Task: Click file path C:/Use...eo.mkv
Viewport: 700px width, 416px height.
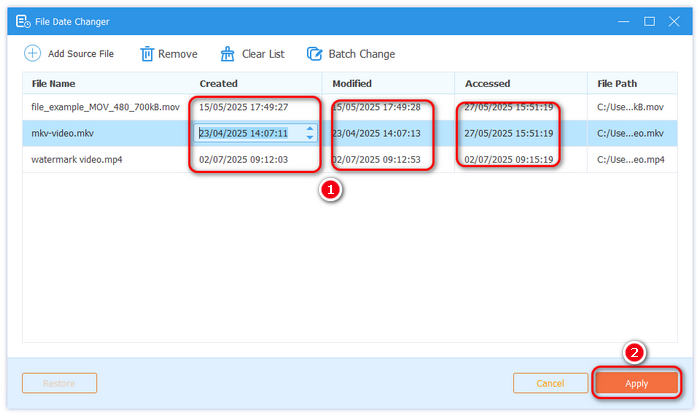Action: click(x=630, y=133)
